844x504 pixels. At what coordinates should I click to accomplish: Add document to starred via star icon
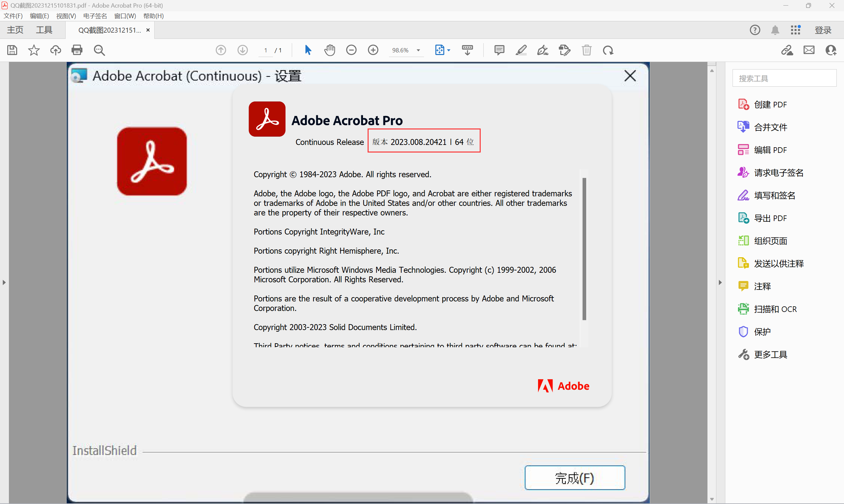[x=34, y=50]
